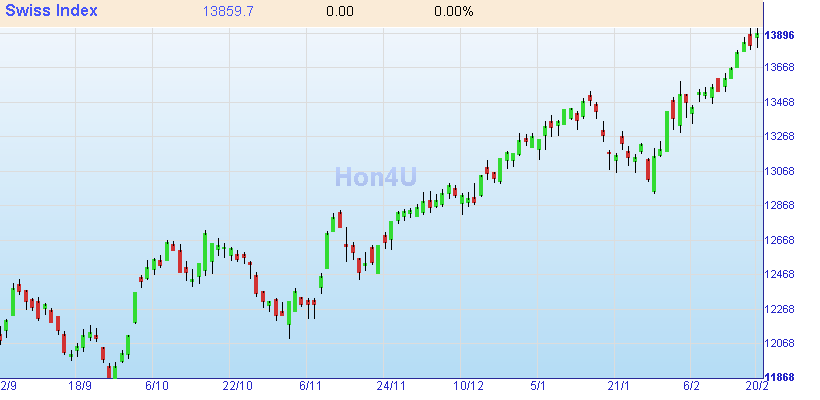Select the 22/10 date marker
This screenshot has width=820, height=400.
point(238,386)
